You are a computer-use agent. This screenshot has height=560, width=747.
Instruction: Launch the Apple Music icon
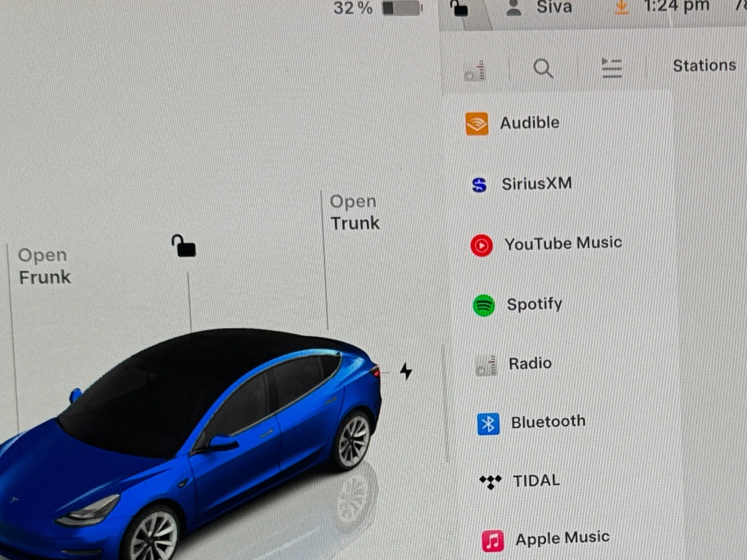click(x=493, y=541)
